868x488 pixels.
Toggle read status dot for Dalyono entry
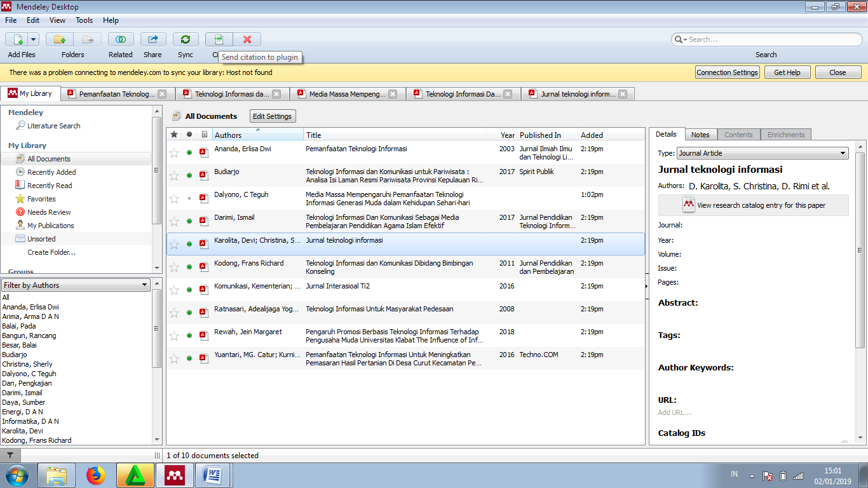189,198
